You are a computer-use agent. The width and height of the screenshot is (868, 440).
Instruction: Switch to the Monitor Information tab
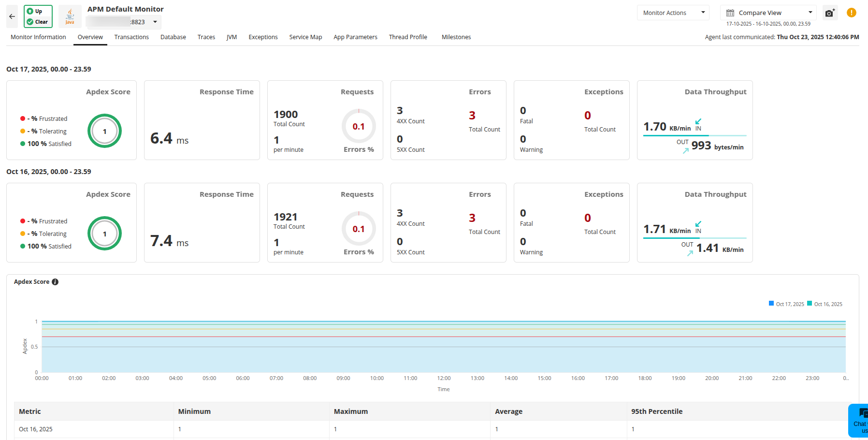[38, 37]
